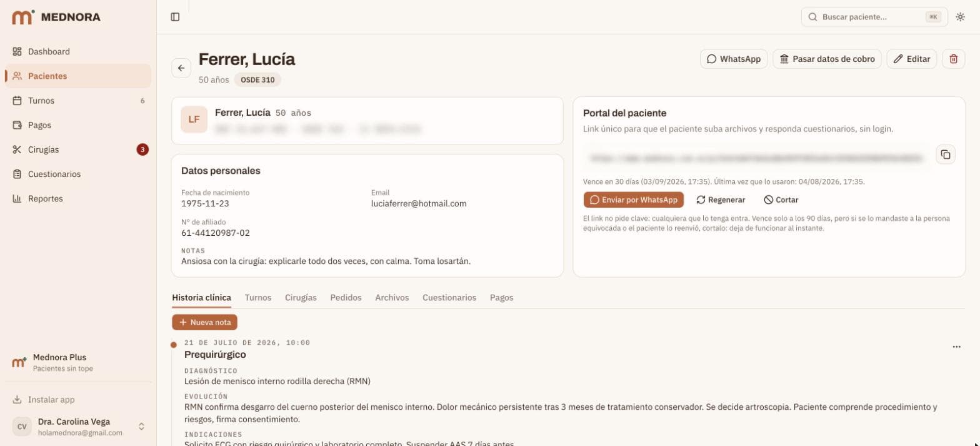Open Turnos in the sidebar
980x446 pixels.
(x=78, y=100)
